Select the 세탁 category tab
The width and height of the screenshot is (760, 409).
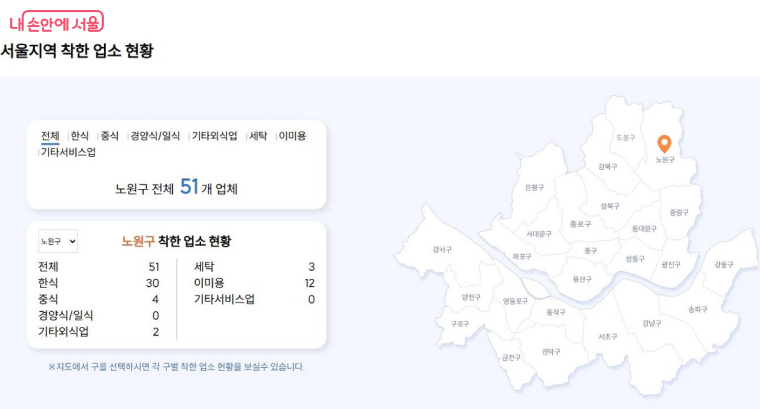(x=258, y=136)
